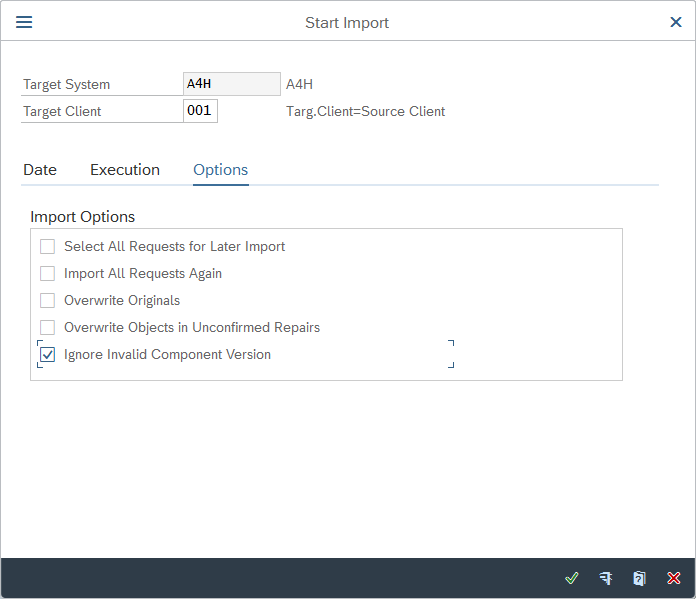
Task: Select the Options tab
Action: pos(221,170)
